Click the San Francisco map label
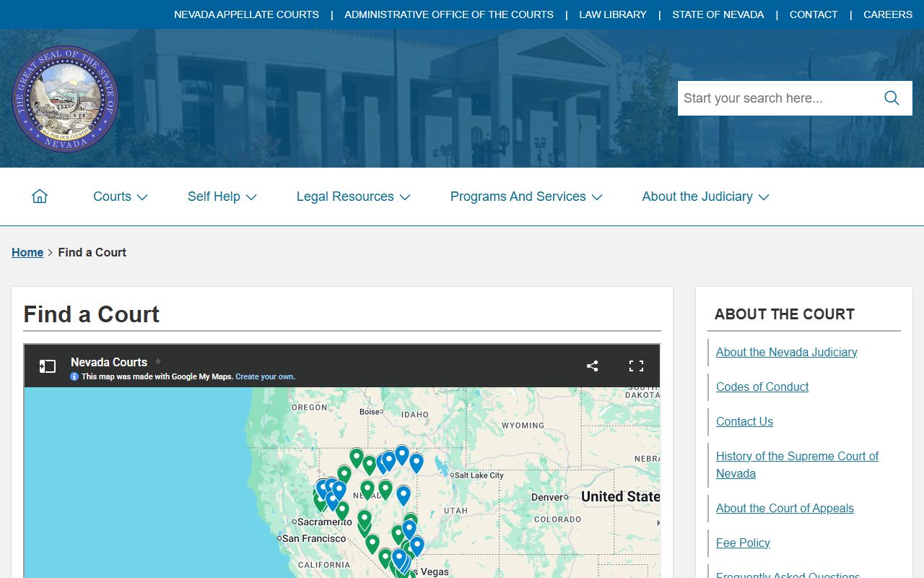 coord(314,538)
